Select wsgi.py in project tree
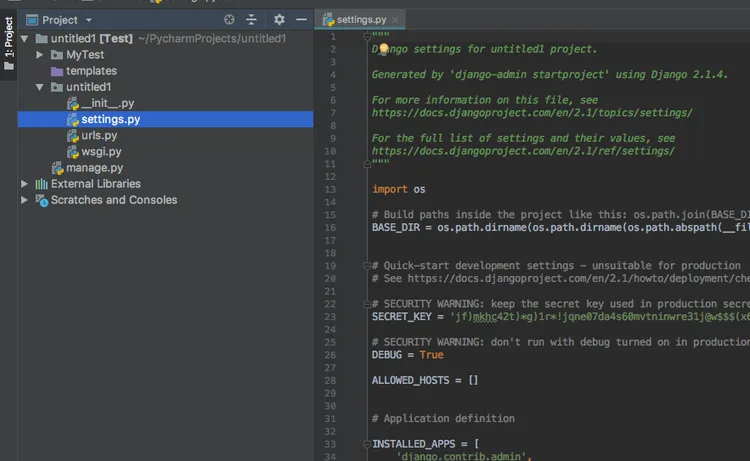750x461 pixels. tap(101, 152)
